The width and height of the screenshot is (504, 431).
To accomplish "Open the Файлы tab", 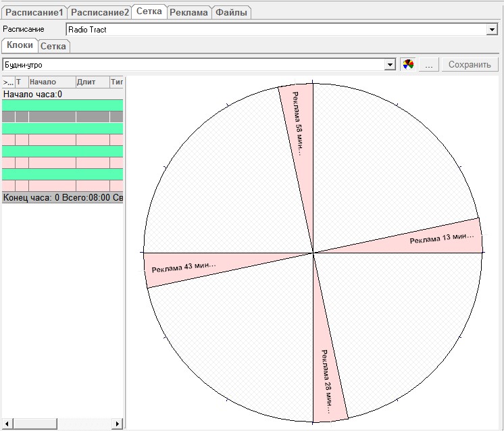I will [x=231, y=13].
